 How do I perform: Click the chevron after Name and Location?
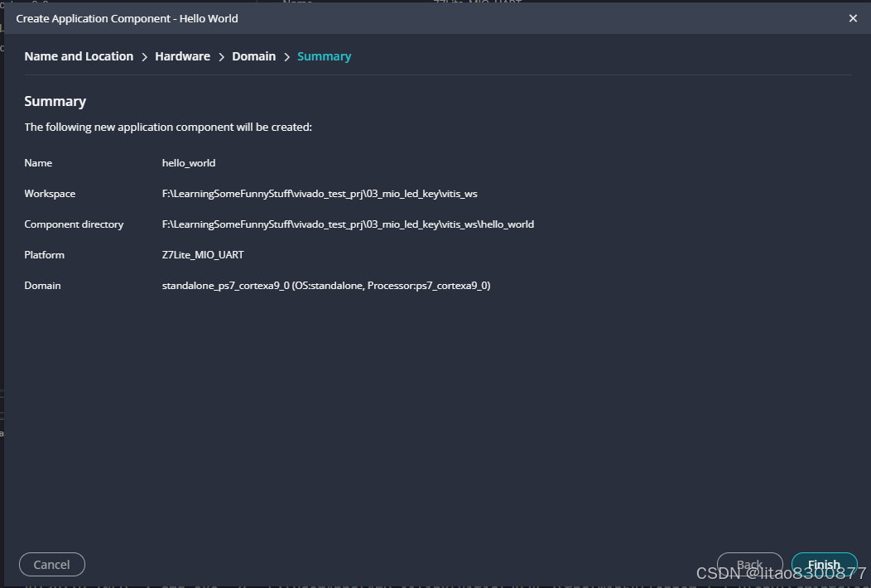[144, 56]
